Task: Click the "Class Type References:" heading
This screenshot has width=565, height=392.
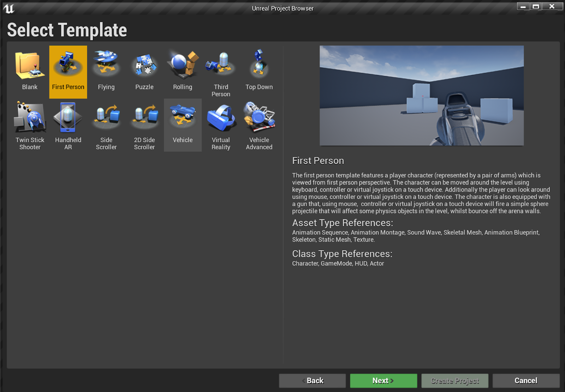Action: pos(342,254)
